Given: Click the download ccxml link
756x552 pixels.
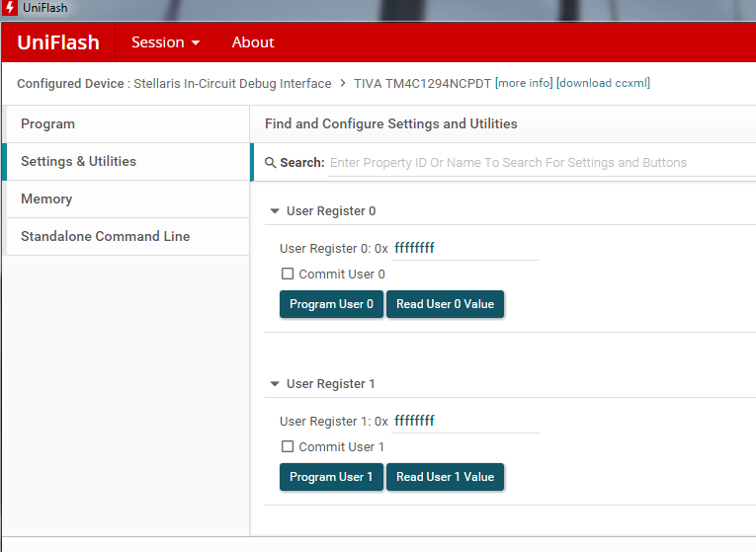Looking at the screenshot, I should click(x=603, y=84).
